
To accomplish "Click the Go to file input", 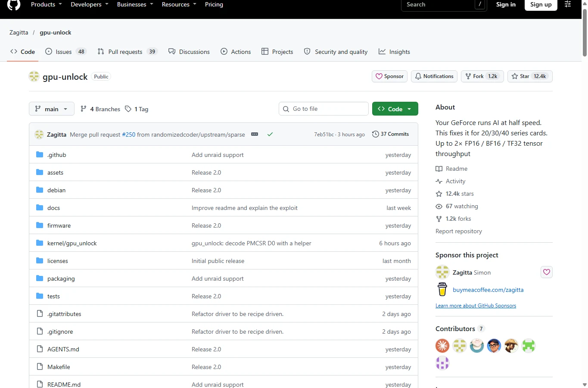I will 324,109.
